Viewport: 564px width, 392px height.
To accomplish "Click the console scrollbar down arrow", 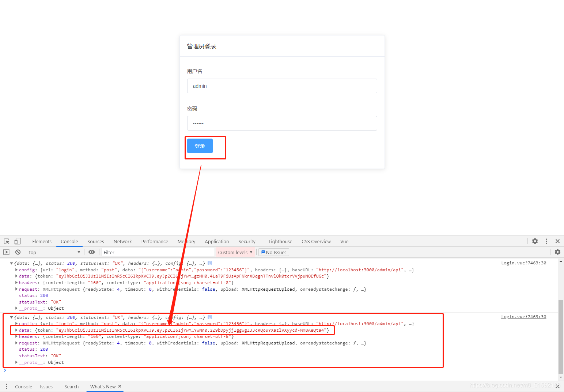I will [x=561, y=378].
